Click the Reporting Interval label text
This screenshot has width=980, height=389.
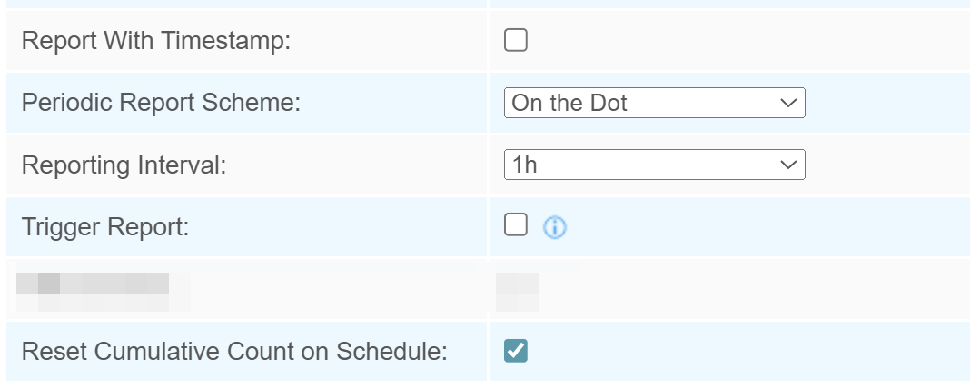coord(123,165)
